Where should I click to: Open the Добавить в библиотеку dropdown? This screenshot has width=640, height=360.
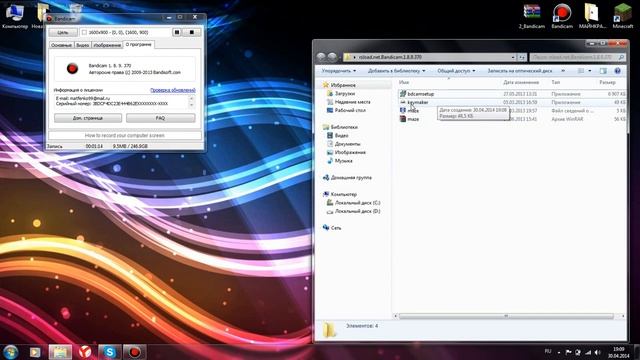pyautogui.click(x=396, y=71)
